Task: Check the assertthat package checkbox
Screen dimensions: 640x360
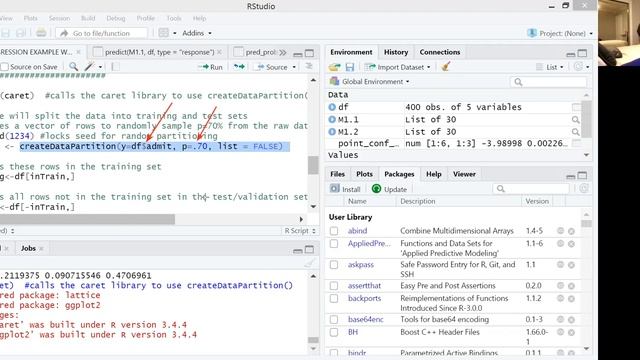Action: point(334,286)
